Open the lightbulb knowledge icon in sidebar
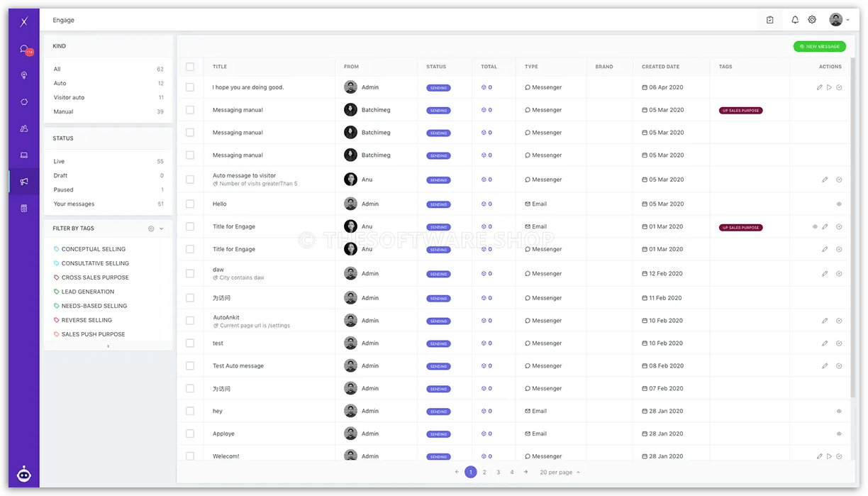Image resolution: width=868 pixels, height=496 pixels. coord(24,75)
